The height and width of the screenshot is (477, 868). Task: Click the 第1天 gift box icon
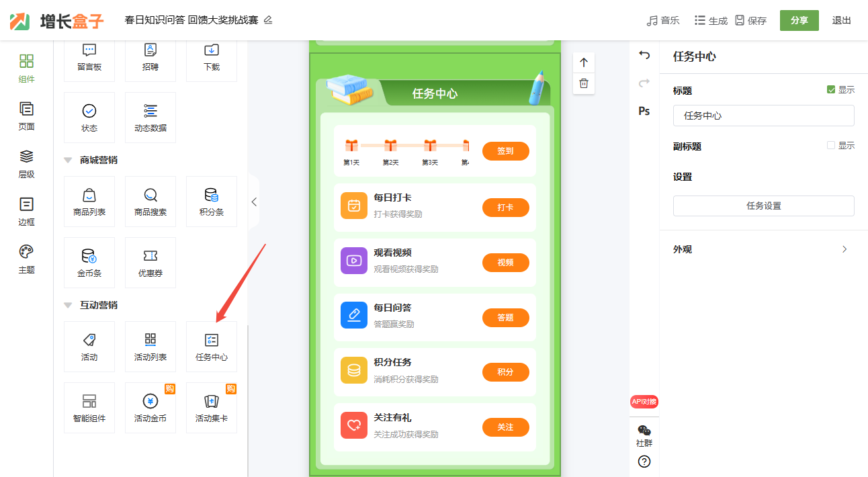click(x=351, y=145)
